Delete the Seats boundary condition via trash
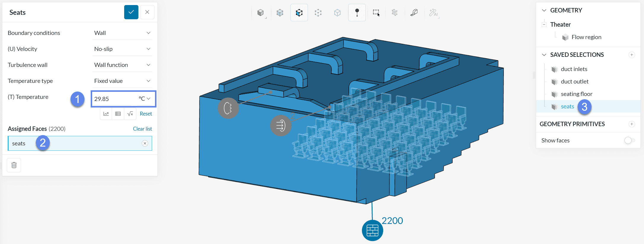Screen dimensions: 644x244 tap(14, 165)
